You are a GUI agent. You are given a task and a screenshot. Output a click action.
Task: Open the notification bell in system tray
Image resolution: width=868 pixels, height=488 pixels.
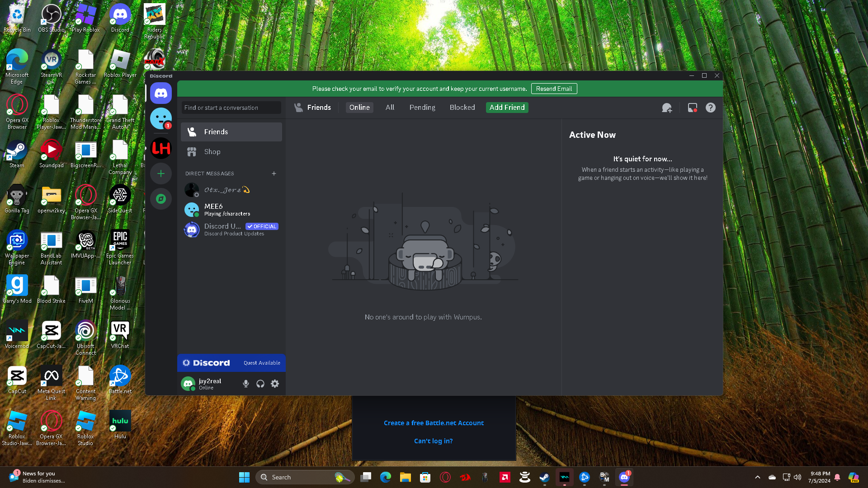coord(837,477)
